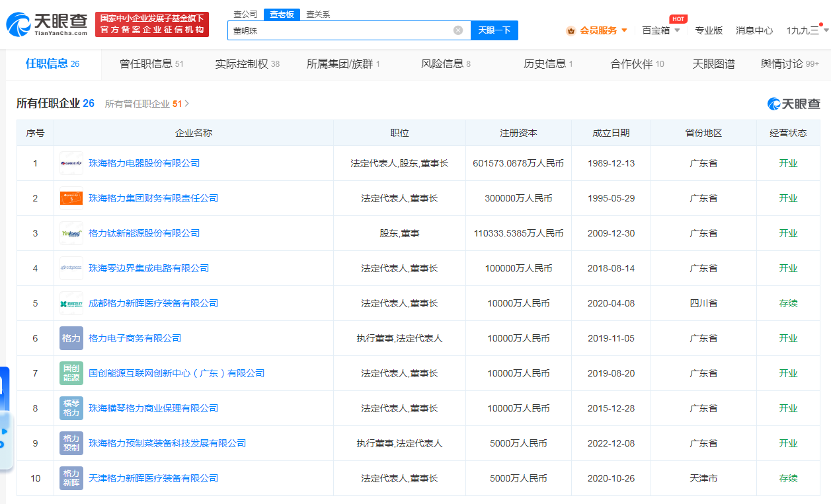Clear the search box with X icon
Viewport: 831px width, 504px height.
[x=458, y=30]
